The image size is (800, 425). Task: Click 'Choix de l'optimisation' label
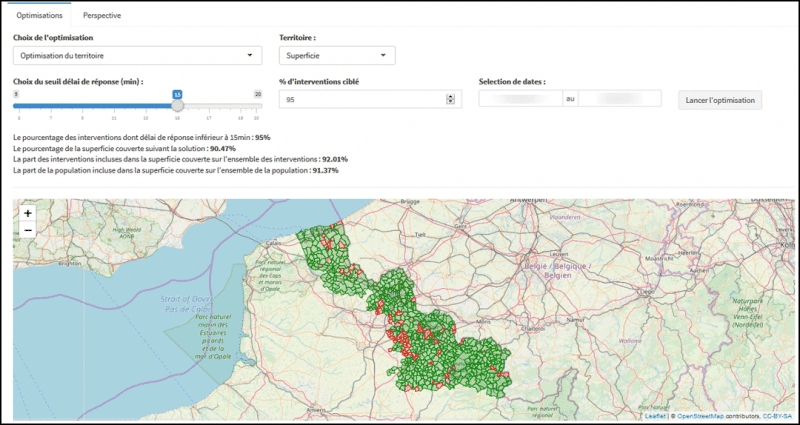coord(53,38)
